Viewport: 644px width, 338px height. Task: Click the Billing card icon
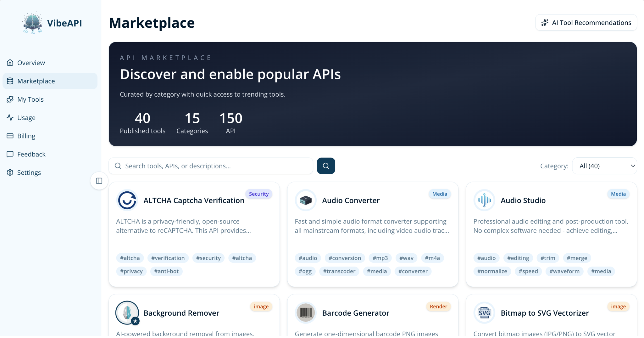[10, 136]
